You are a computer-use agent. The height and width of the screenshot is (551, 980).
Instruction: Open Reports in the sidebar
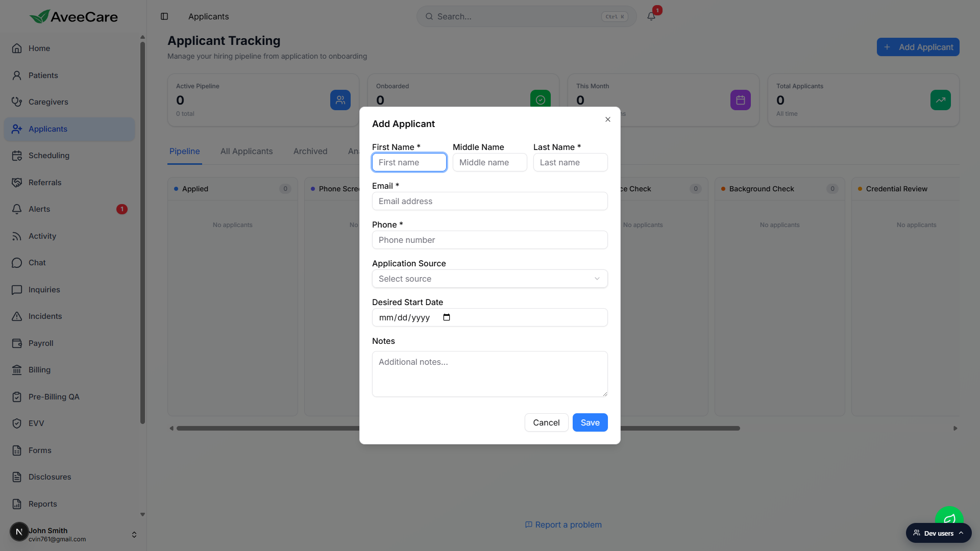point(69,504)
